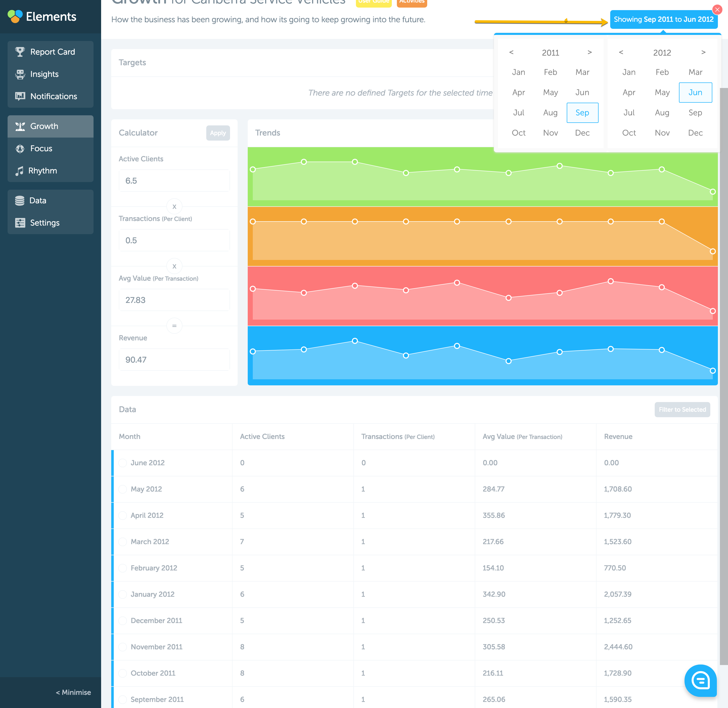Click the Insights robot icon
This screenshot has height=708, width=728.
click(x=20, y=74)
